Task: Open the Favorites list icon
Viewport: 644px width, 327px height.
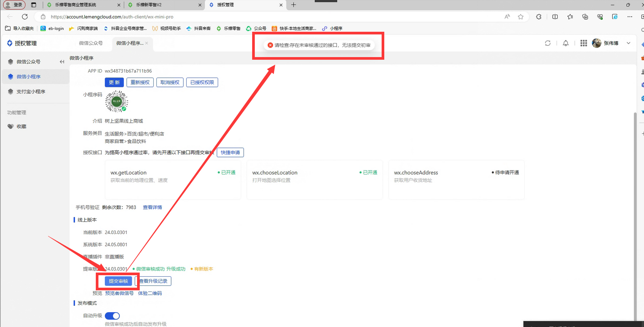Action: pyautogui.click(x=570, y=17)
